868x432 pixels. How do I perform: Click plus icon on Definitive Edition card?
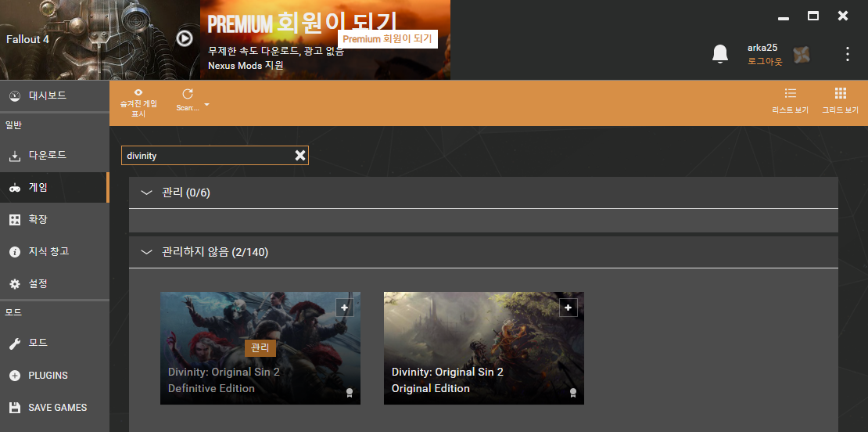coord(344,308)
